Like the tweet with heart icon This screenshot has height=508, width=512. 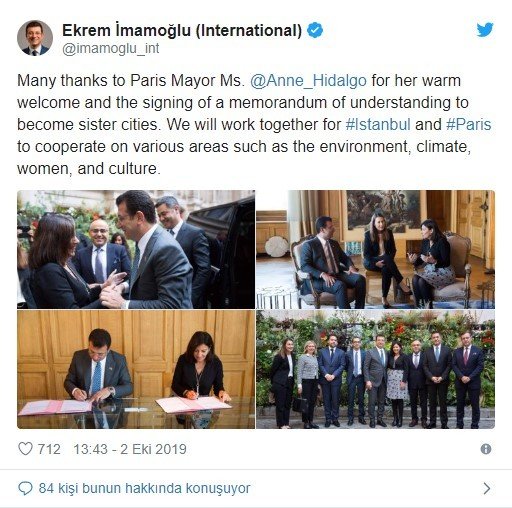click(25, 449)
